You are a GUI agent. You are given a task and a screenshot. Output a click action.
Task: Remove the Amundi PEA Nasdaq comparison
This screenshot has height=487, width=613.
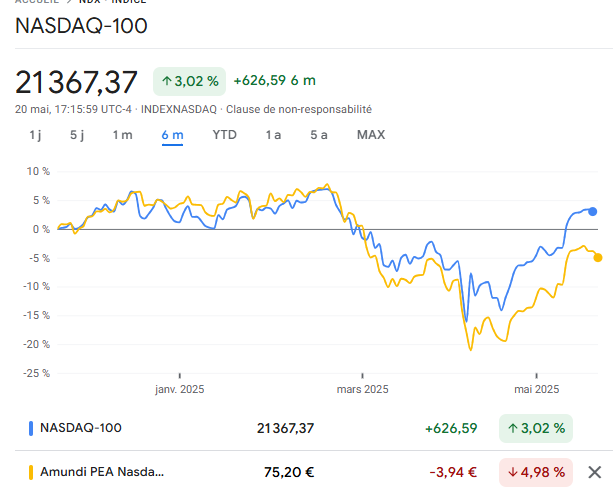pyautogui.click(x=594, y=472)
